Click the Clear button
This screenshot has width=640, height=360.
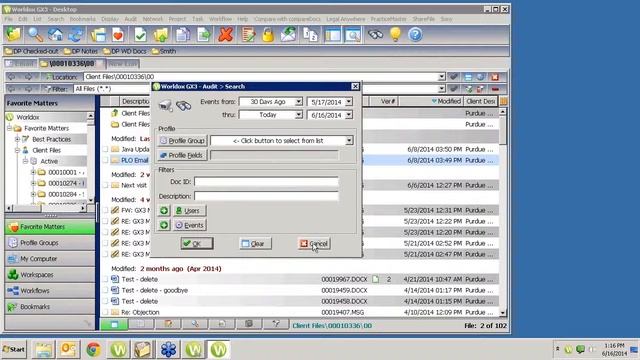coord(255,244)
